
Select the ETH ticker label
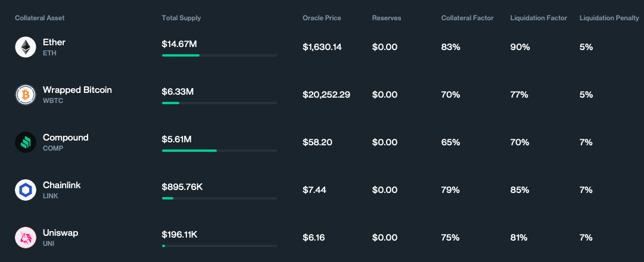point(49,53)
